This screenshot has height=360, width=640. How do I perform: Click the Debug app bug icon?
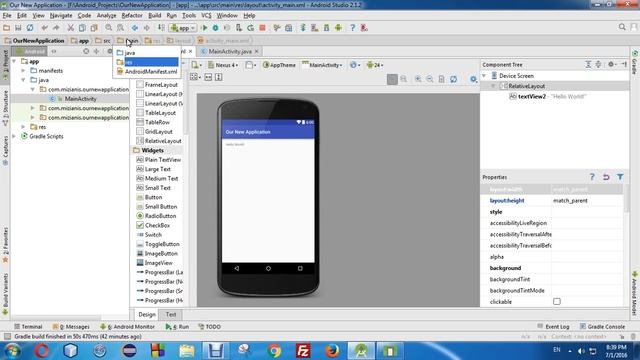[216, 28]
